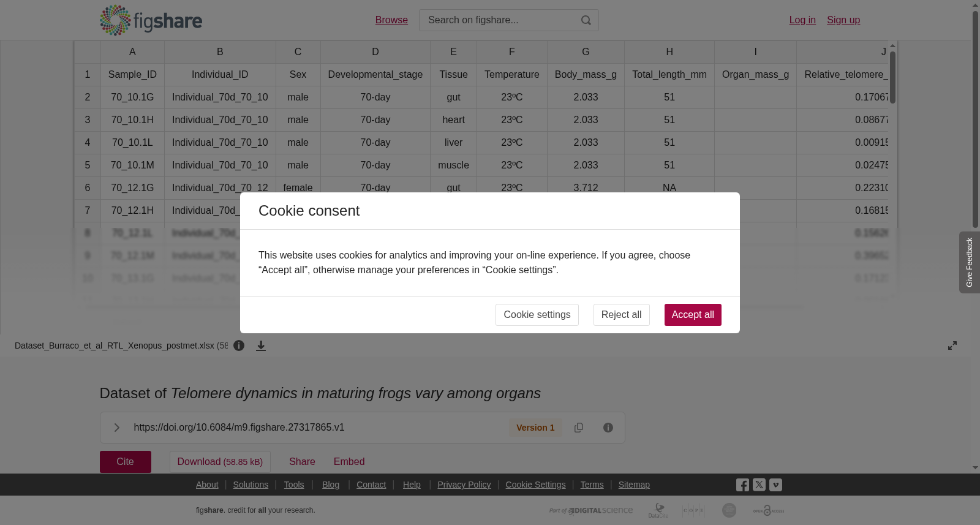Click the page vertical scrollbar thumb
The image size is (980, 525).
(x=975, y=119)
